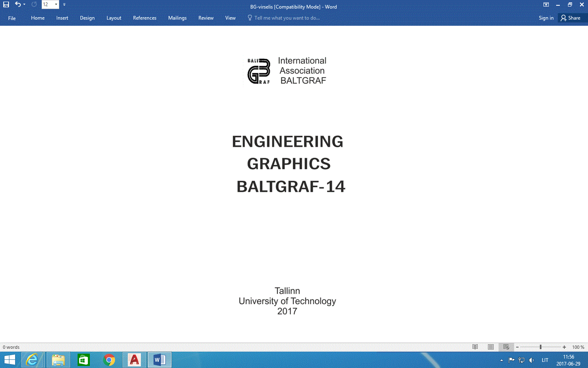Switch to the Home tab

coord(38,18)
